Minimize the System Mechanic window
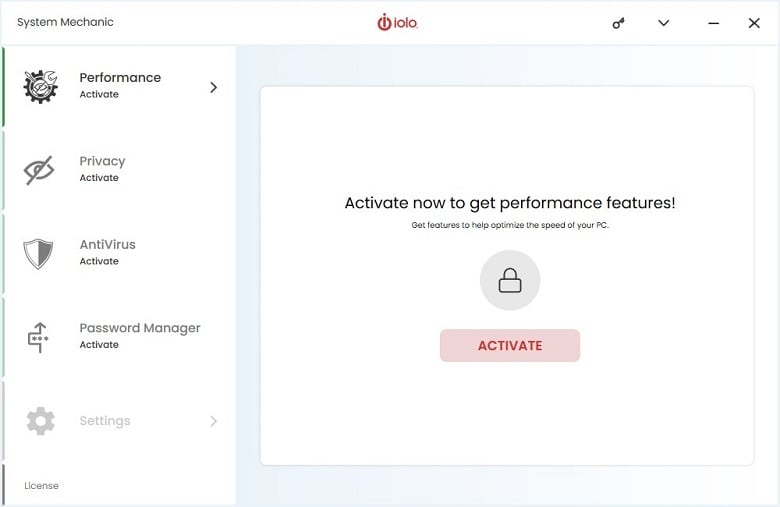The image size is (780, 507). 713,23
